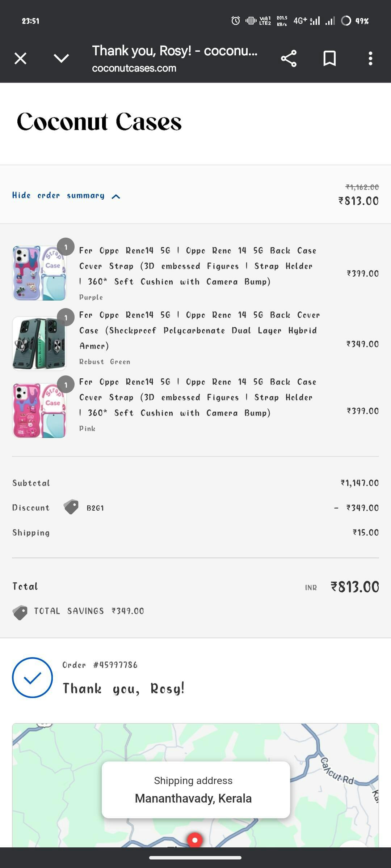Open the purple strap case thumbnail
This screenshot has height=868, width=391.
coord(39,273)
